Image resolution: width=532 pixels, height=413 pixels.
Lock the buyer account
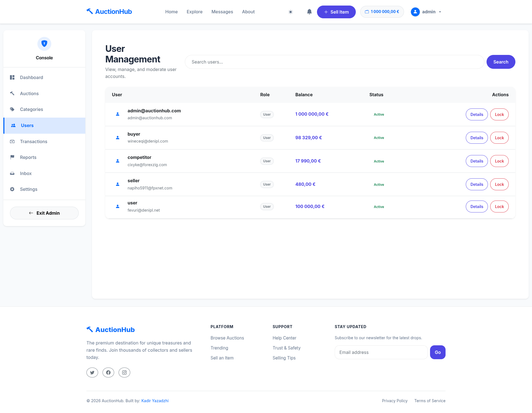coord(499,138)
